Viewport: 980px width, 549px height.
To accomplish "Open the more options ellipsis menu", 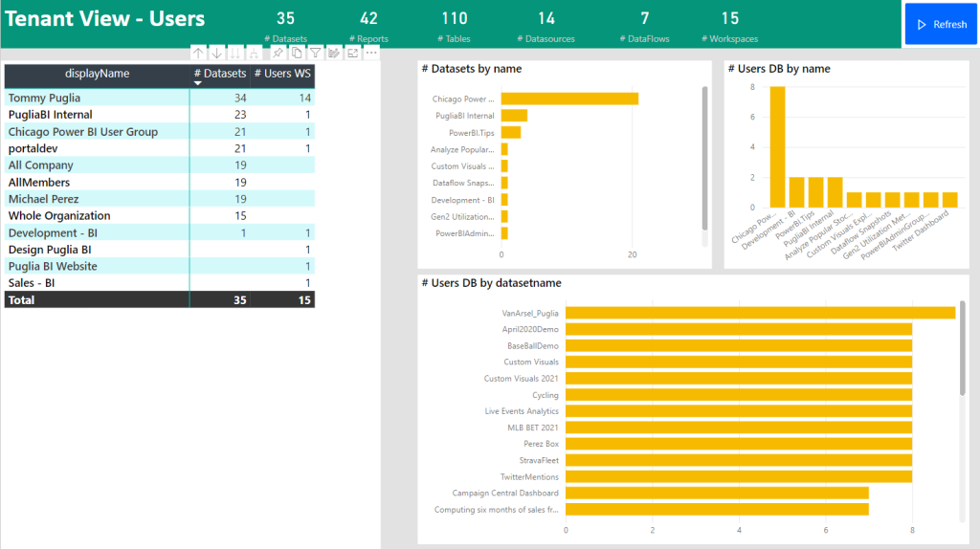I will pos(371,54).
